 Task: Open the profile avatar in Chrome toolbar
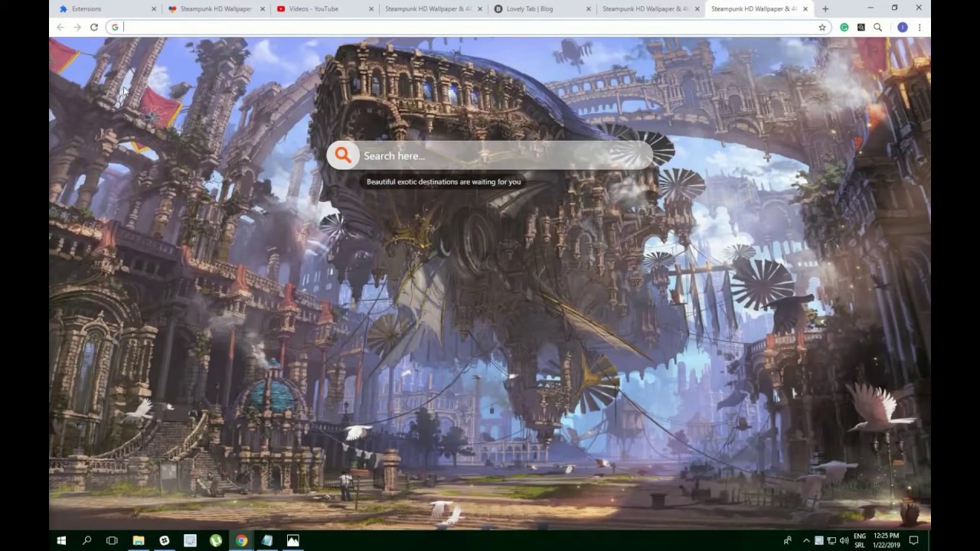tap(902, 27)
